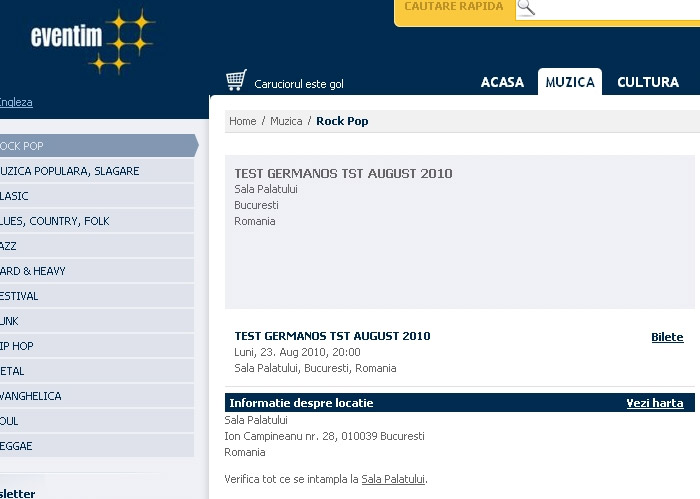Image resolution: width=700 pixels, height=499 pixels.
Task: Go to Home in breadcrumb
Action: pos(242,121)
